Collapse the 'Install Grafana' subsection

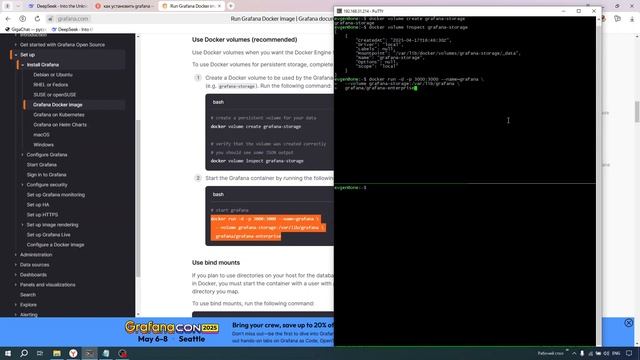(x=22, y=65)
